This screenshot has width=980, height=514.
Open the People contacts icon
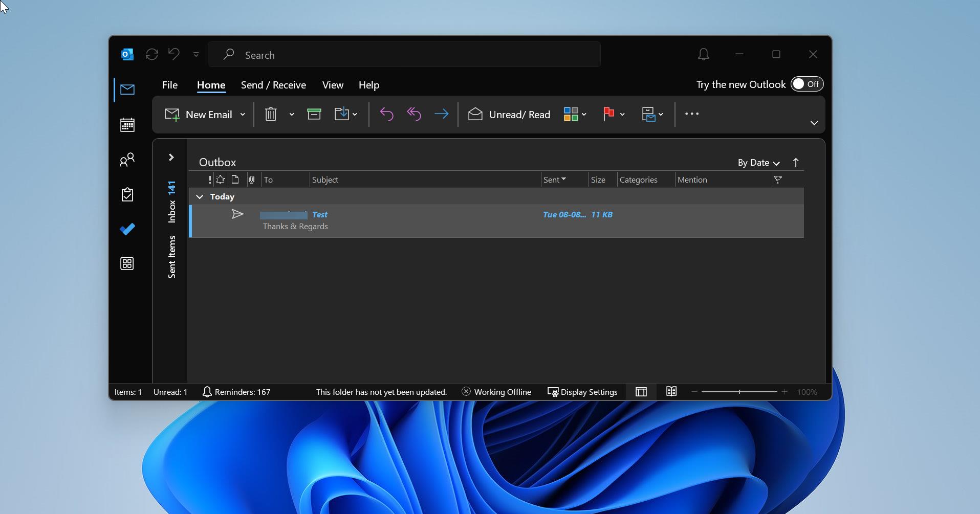pos(127,160)
